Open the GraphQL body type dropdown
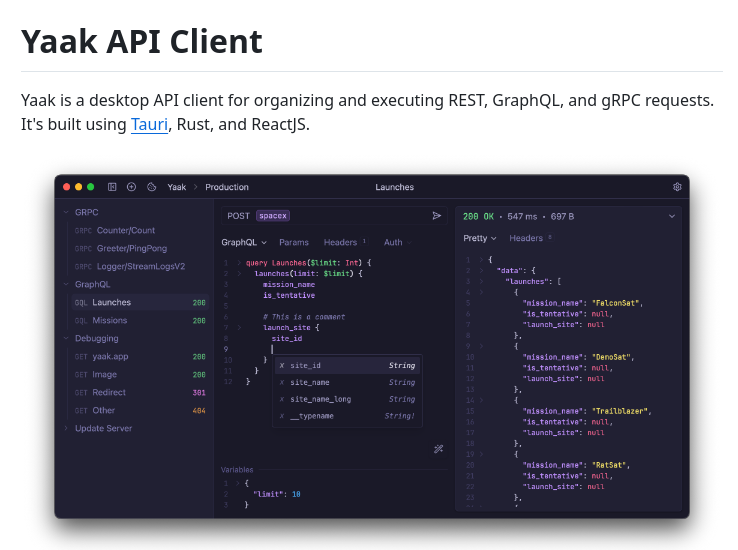The width and height of the screenshot is (738, 550). click(x=244, y=242)
